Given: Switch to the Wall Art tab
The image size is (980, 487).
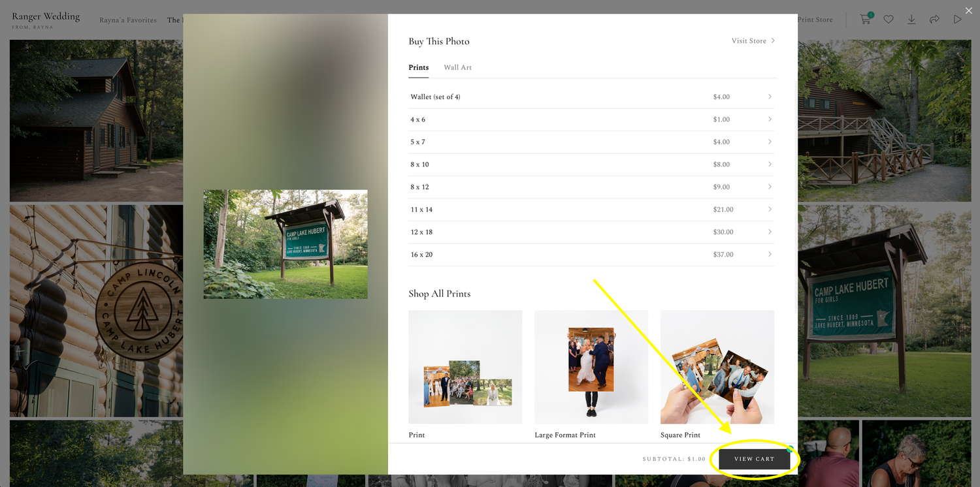Looking at the screenshot, I should [x=457, y=67].
